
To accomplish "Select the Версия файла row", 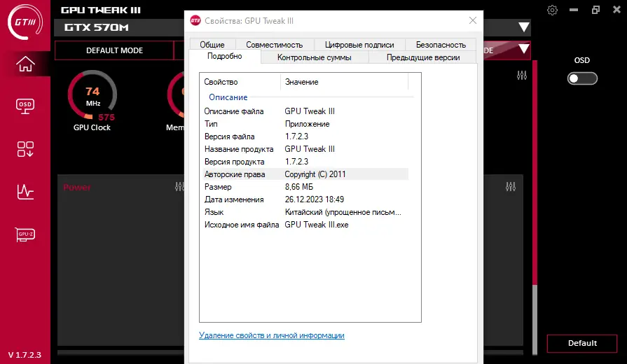I will (x=306, y=136).
